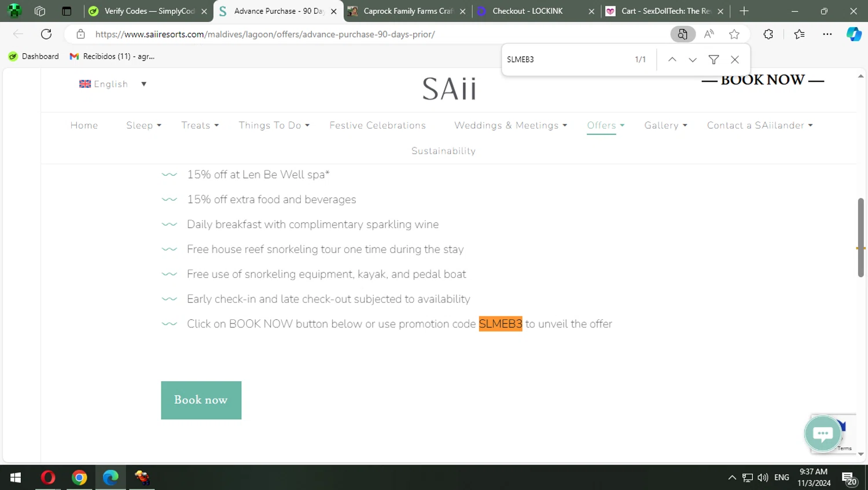Launch the Copilot sidebar icon
Screen dimensions: 868x490
coord(854,34)
